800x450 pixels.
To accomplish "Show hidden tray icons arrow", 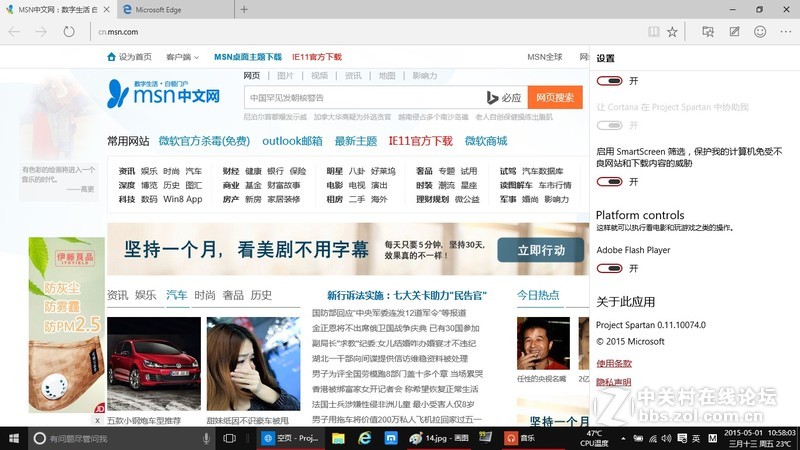I will [623, 438].
